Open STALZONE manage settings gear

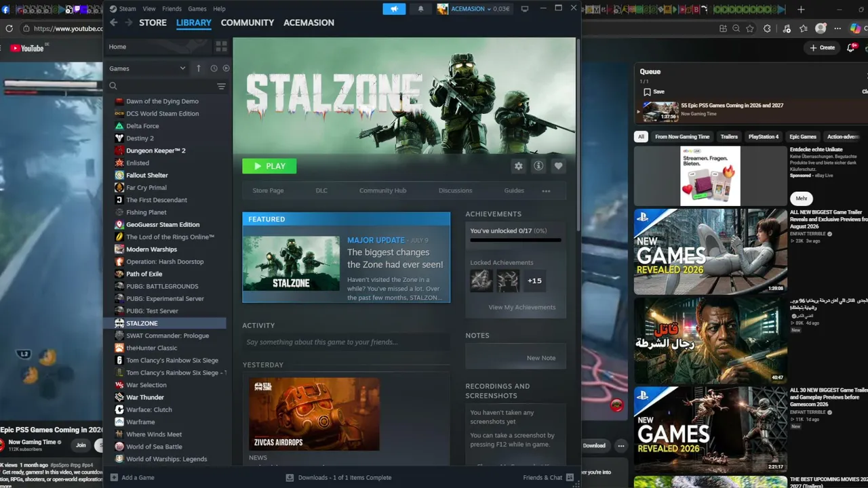pyautogui.click(x=519, y=166)
